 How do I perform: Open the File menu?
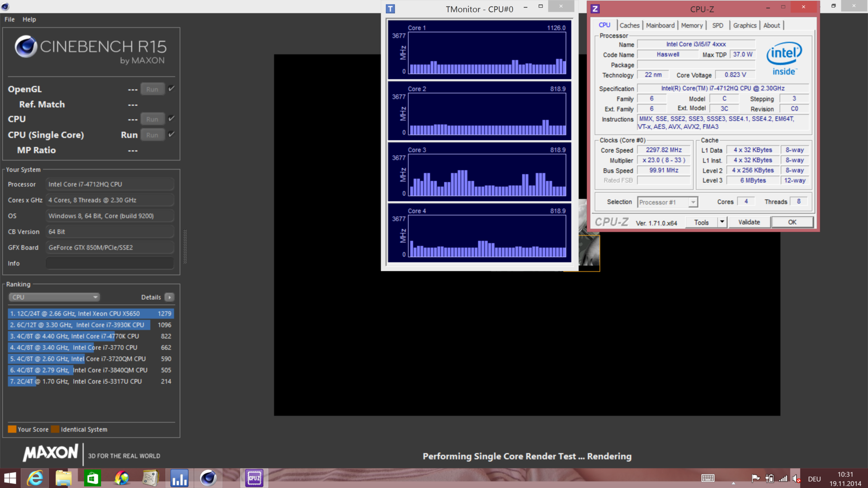point(9,19)
